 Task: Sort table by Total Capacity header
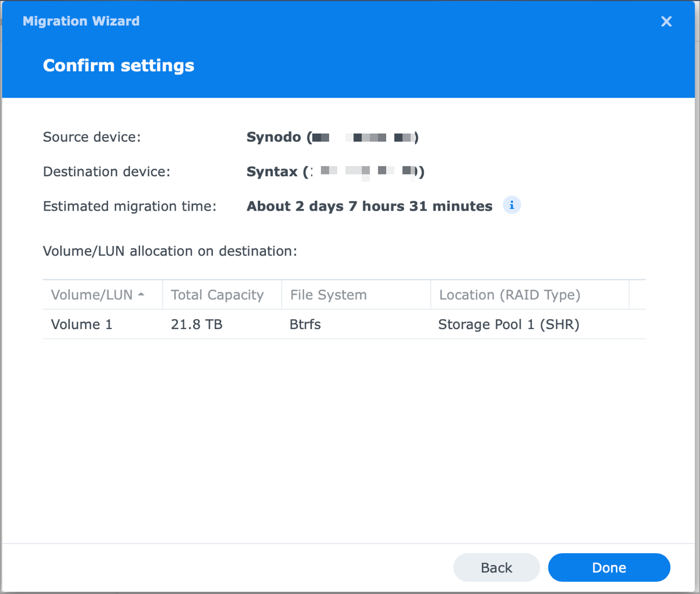(x=217, y=295)
